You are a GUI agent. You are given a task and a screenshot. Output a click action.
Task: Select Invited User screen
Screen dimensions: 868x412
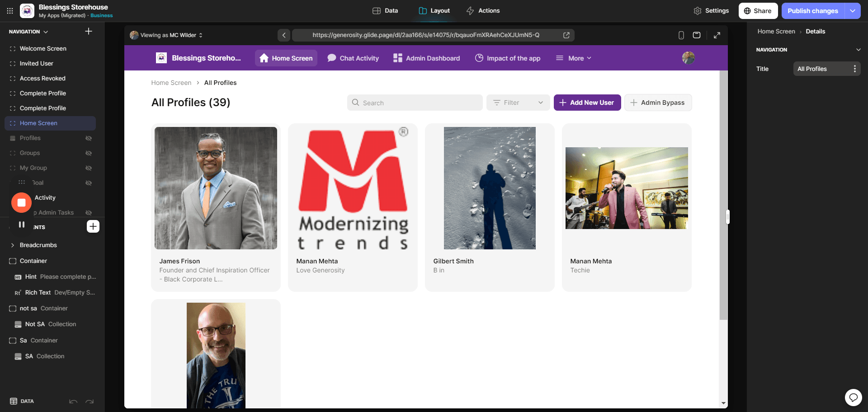[50, 64]
